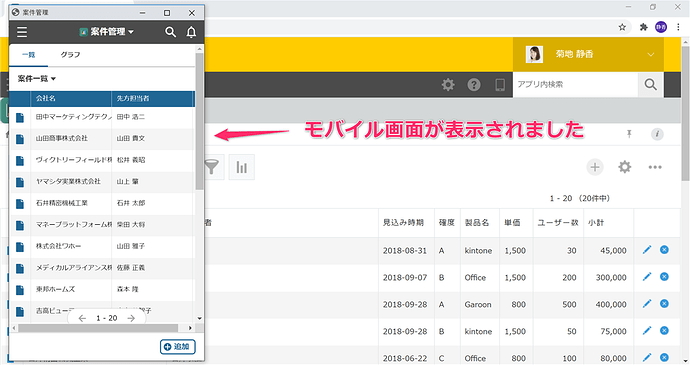The width and height of the screenshot is (690, 365).
Task: Open browser three-dot menu
Action: click(x=678, y=27)
